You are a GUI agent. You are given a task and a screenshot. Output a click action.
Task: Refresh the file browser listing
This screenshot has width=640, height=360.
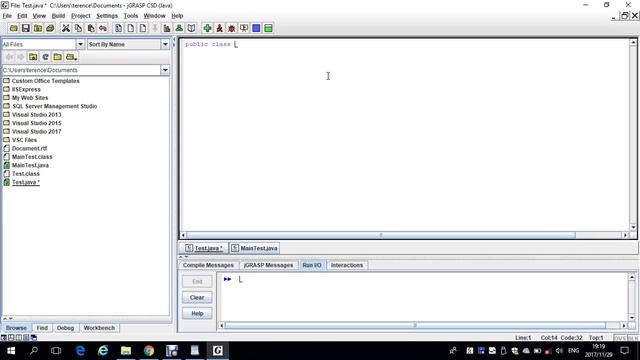click(45, 57)
